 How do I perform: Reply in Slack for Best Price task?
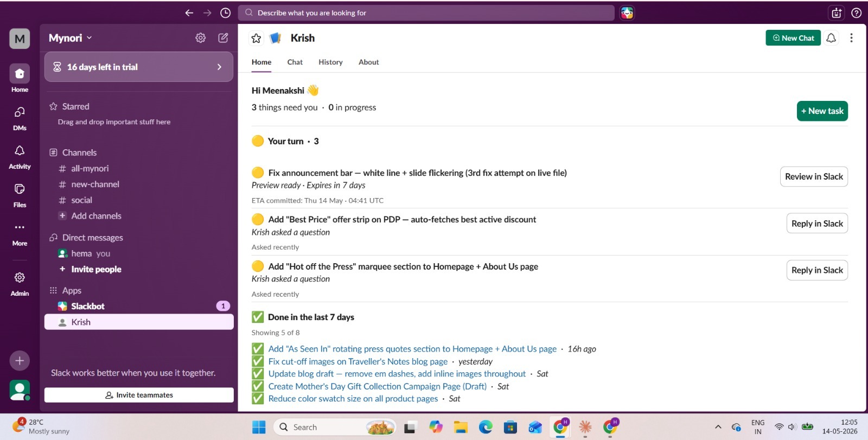(x=817, y=224)
